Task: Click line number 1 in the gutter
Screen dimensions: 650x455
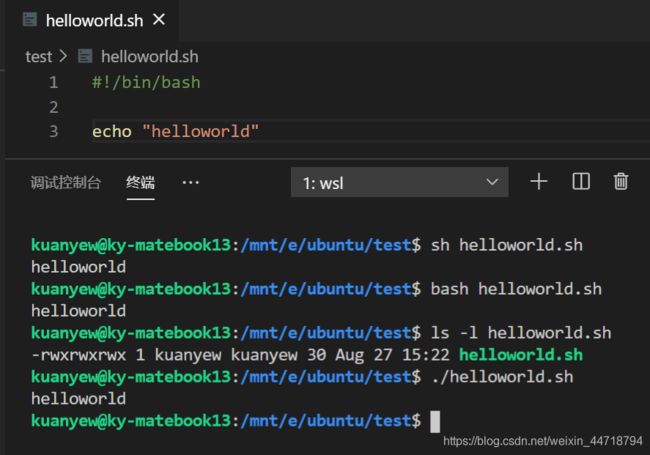Action: click(53, 82)
